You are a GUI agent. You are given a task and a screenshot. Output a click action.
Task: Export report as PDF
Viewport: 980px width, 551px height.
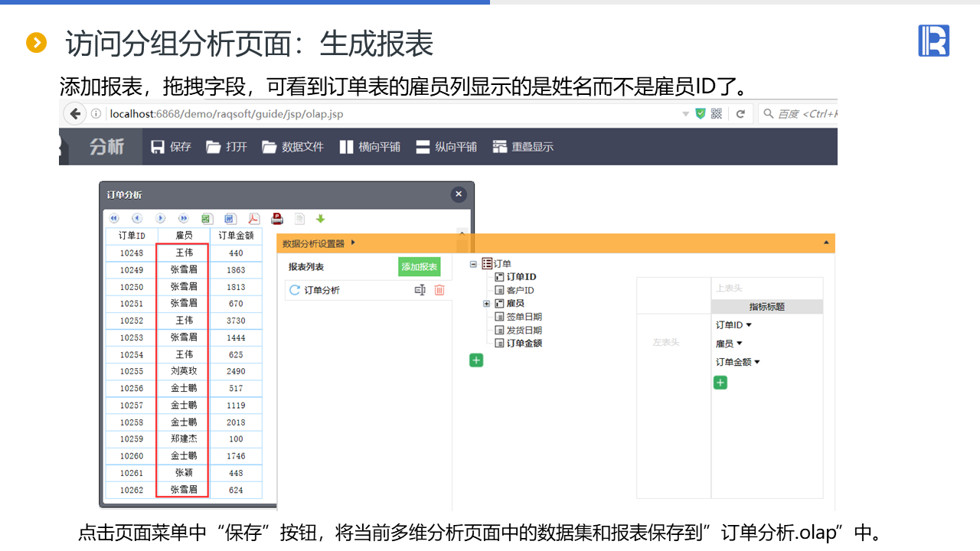click(253, 218)
